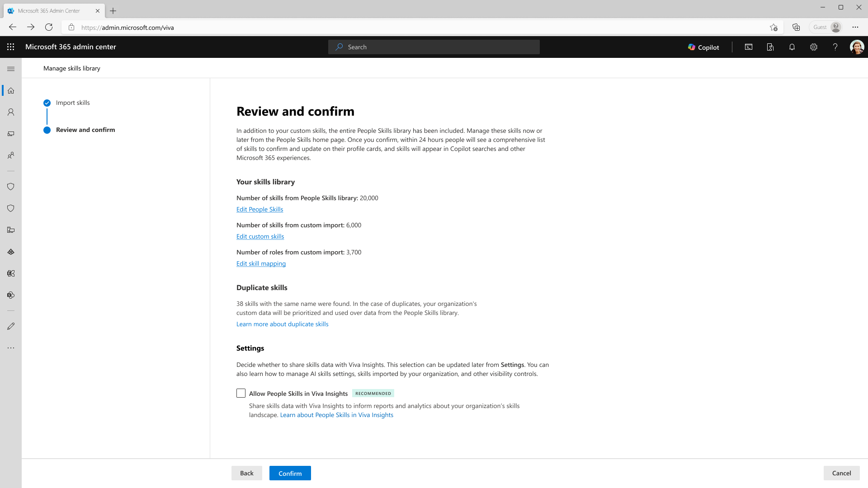Image resolution: width=868 pixels, height=488 pixels.
Task: Open Copilot from the header
Action: click(703, 47)
